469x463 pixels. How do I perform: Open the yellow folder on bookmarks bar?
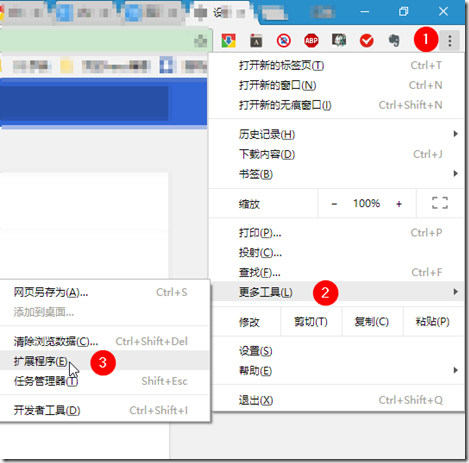(x=67, y=66)
